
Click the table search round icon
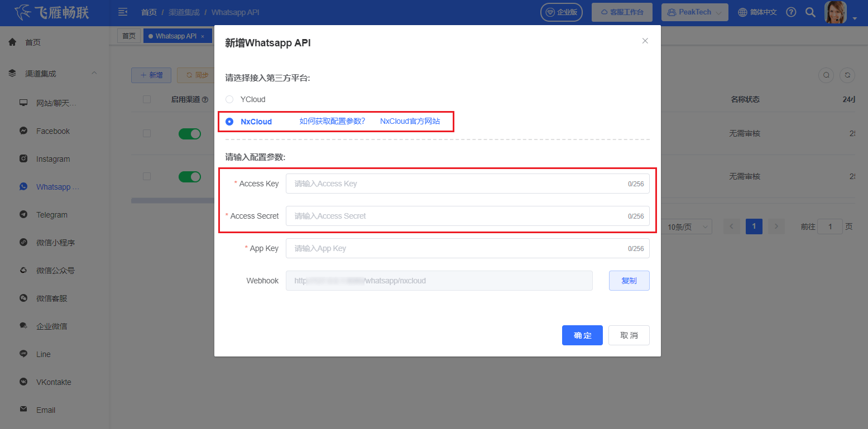827,75
